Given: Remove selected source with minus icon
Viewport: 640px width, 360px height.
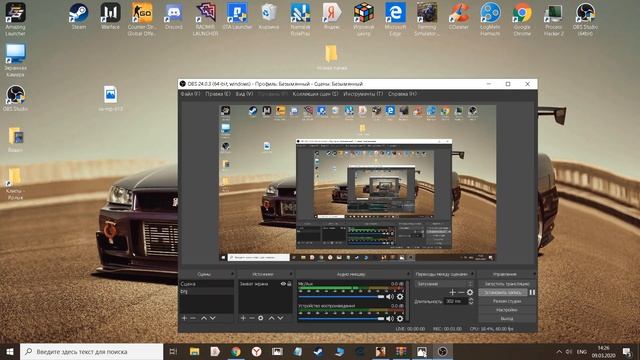Looking at the screenshot, I should [x=252, y=318].
